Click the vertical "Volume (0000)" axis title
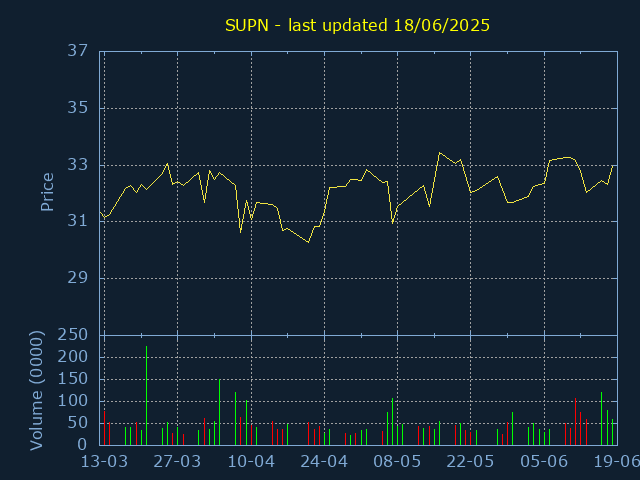The image size is (640, 480). [x=36, y=391]
